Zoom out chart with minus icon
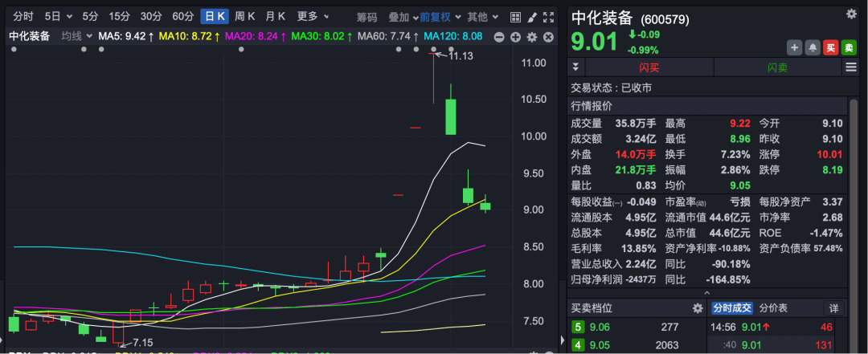 pos(499,38)
